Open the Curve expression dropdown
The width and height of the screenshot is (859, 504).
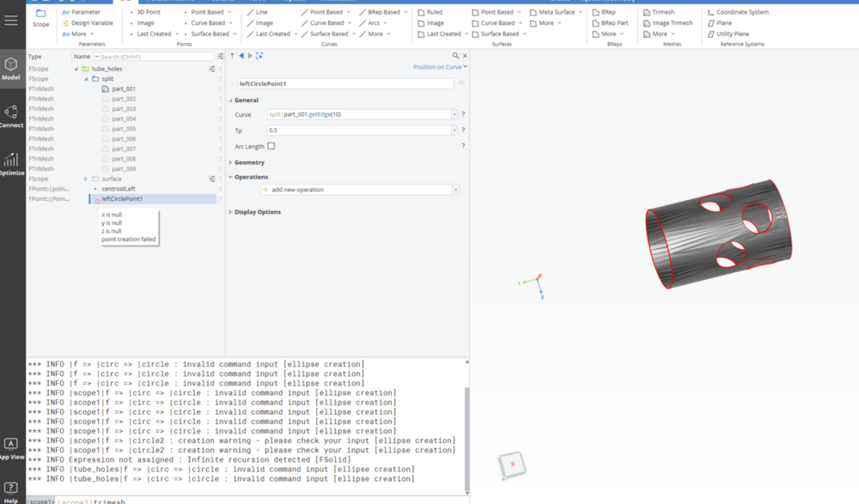(454, 114)
